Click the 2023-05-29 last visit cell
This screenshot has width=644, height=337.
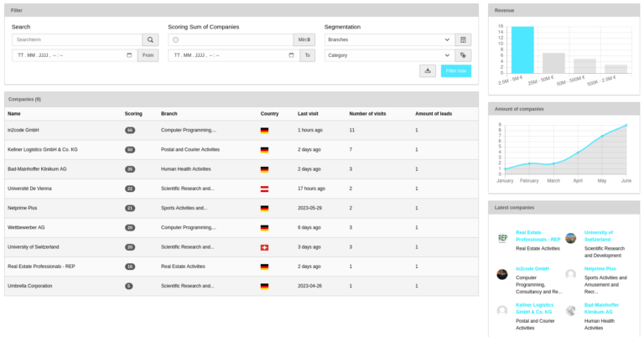309,208
